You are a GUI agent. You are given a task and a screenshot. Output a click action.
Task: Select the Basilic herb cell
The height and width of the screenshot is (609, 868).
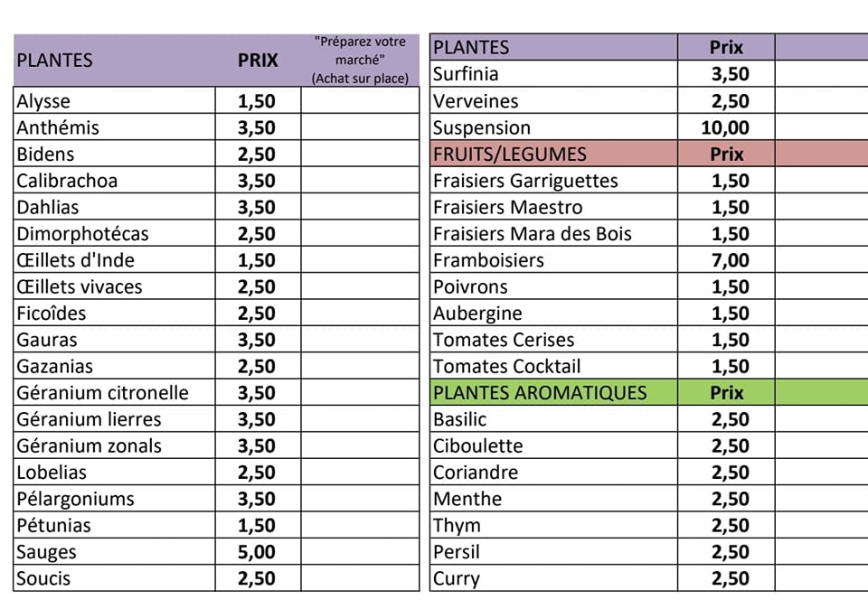tap(553, 419)
